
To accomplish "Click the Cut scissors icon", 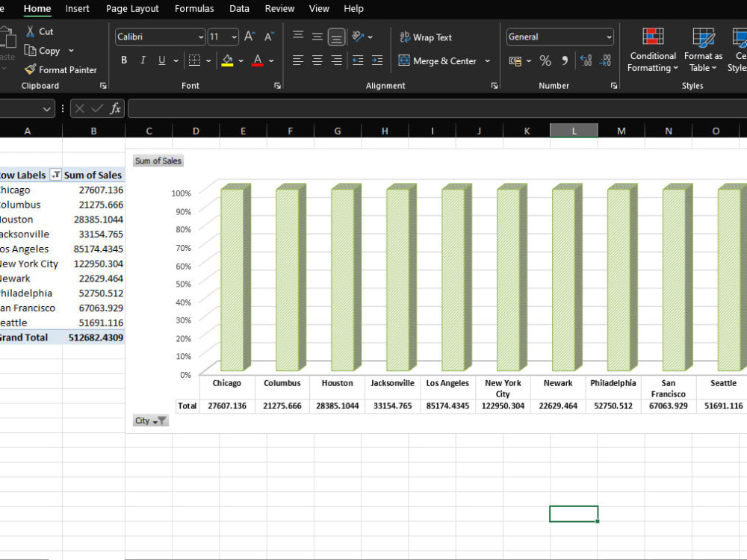I will click(x=30, y=31).
